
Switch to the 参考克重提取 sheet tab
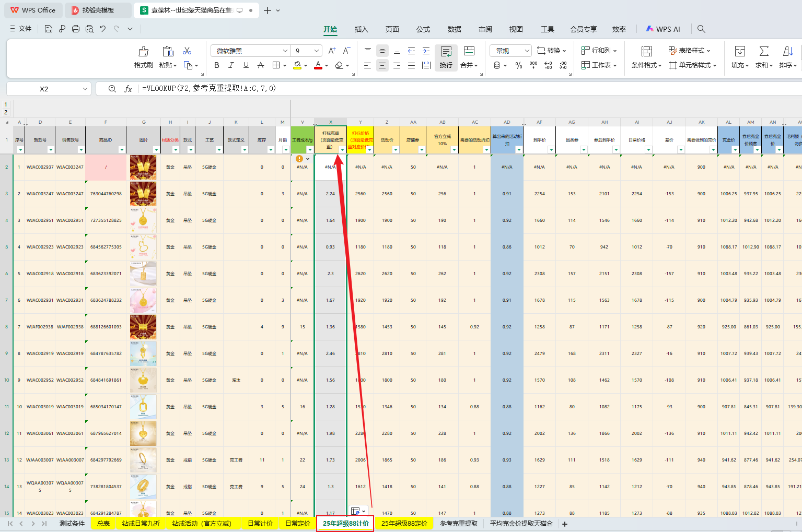click(458, 523)
